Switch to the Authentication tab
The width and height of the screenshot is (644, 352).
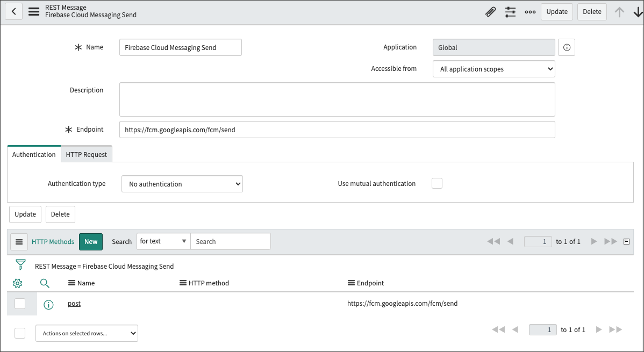click(34, 154)
